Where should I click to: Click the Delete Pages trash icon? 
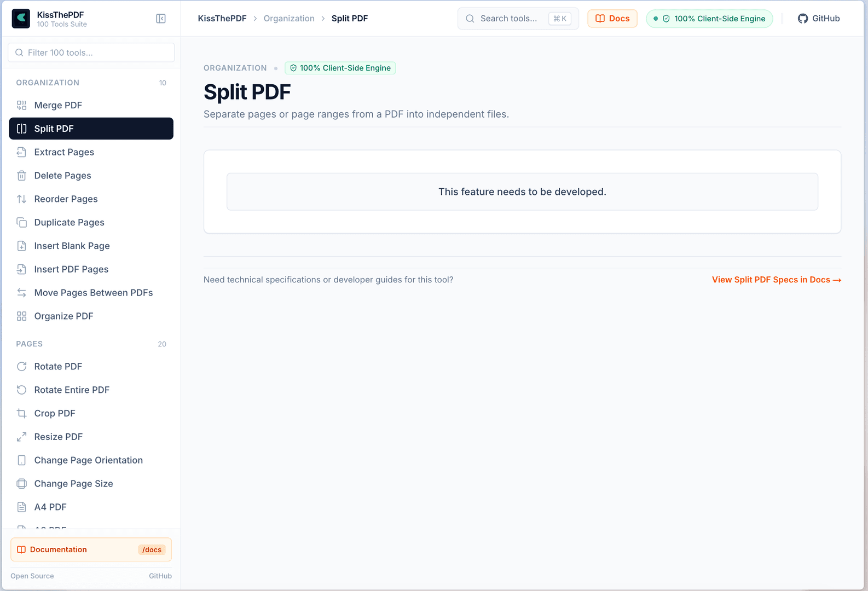coord(21,176)
